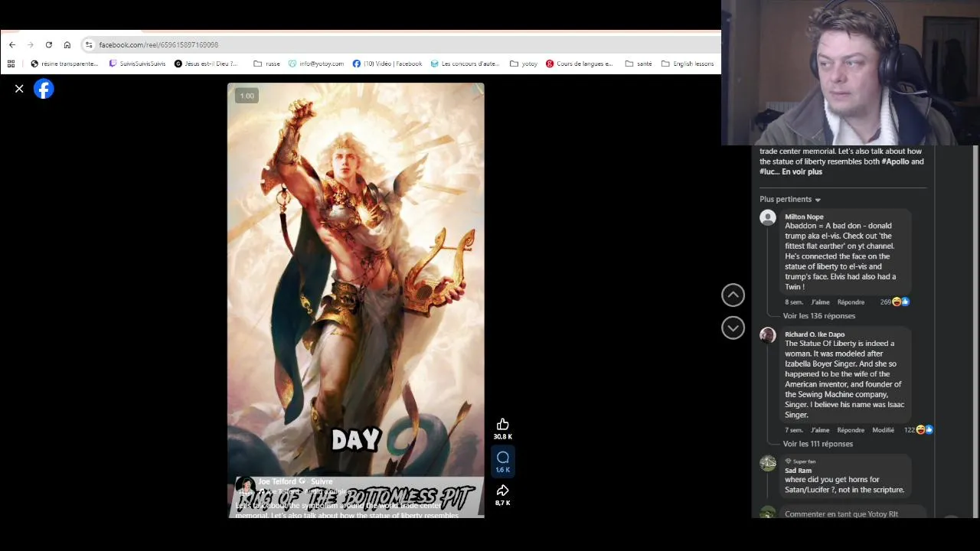Image resolution: width=980 pixels, height=551 pixels.
Task: Open the 'santé' bookmark folder
Action: 639,64
